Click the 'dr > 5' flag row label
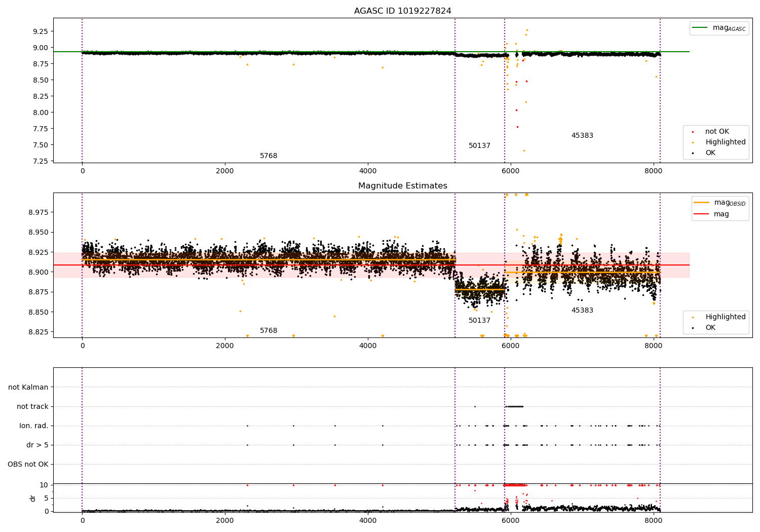Viewport: 760px width, 532px height. 37,445
